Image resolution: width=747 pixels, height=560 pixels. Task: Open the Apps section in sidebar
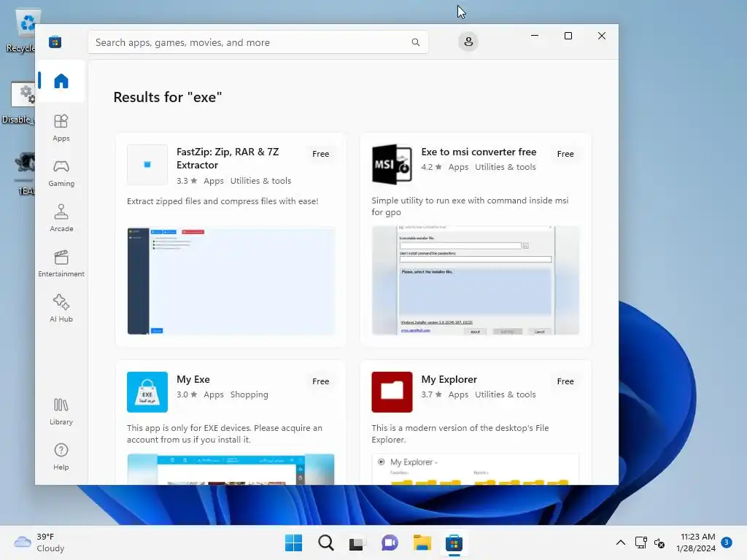61,128
